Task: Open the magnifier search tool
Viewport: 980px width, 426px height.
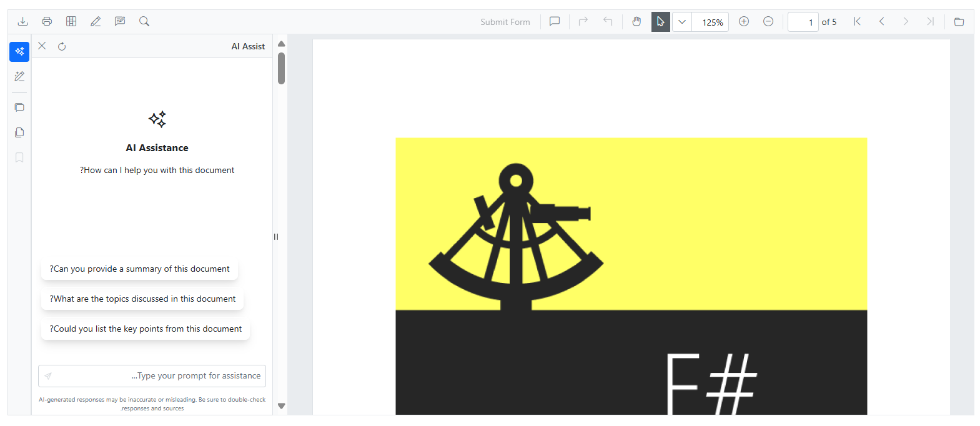Action: pyautogui.click(x=144, y=21)
